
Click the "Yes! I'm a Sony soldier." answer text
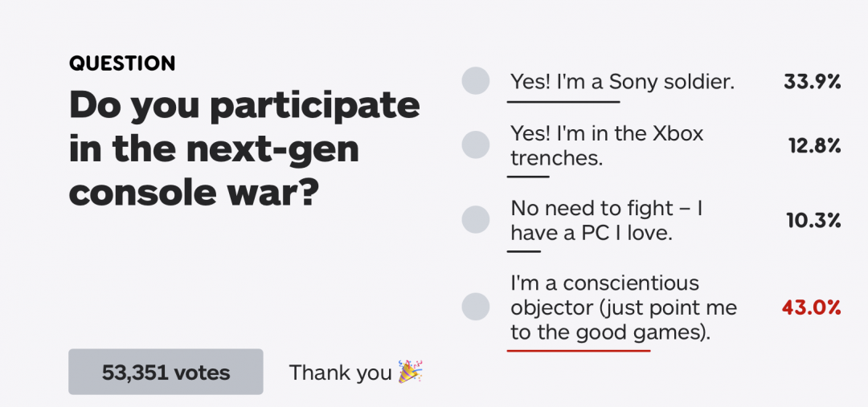click(622, 81)
